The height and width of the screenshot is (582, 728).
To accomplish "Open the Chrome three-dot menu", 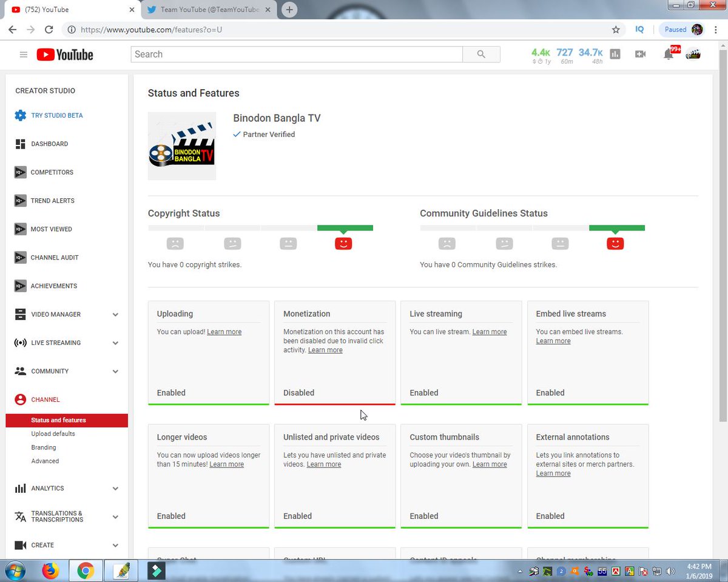I will (x=716, y=29).
